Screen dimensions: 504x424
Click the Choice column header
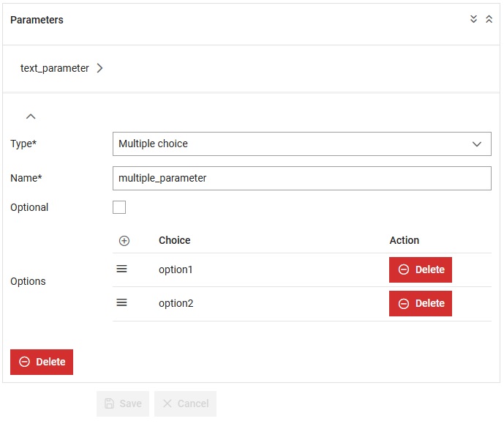pyautogui.click(x=174, y=240)
